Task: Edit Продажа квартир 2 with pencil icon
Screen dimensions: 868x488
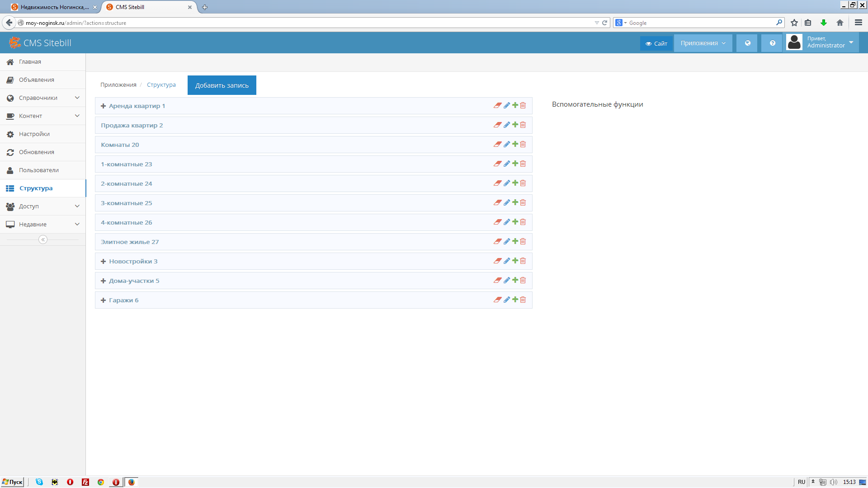Action: [x=507, y=125]
